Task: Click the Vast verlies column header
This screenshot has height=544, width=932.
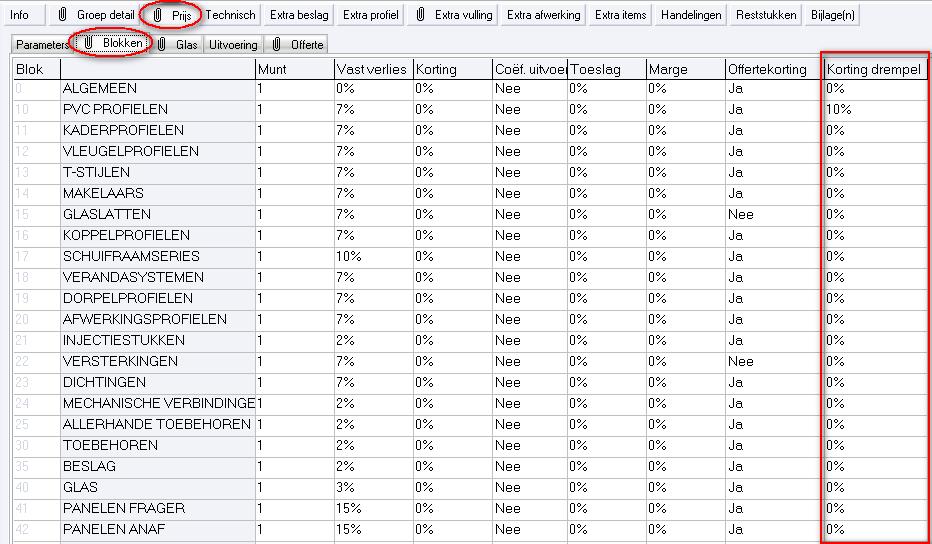Action: 374,70
